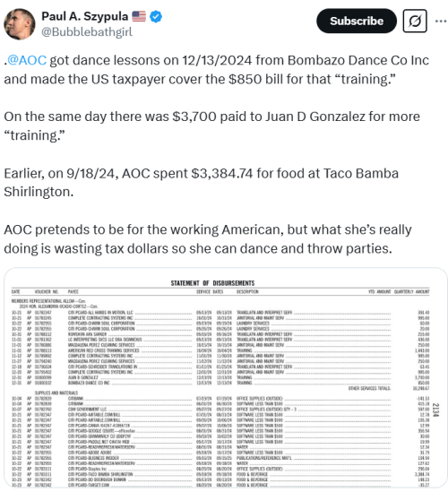
Task: Click the paragraph about Juan D Gonzalez
Action: coord(211,125)
